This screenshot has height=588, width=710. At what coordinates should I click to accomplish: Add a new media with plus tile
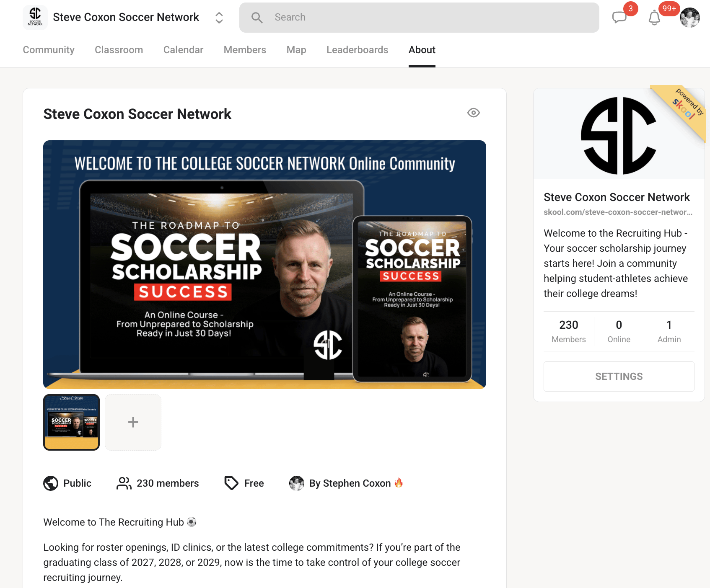[133, 422]
